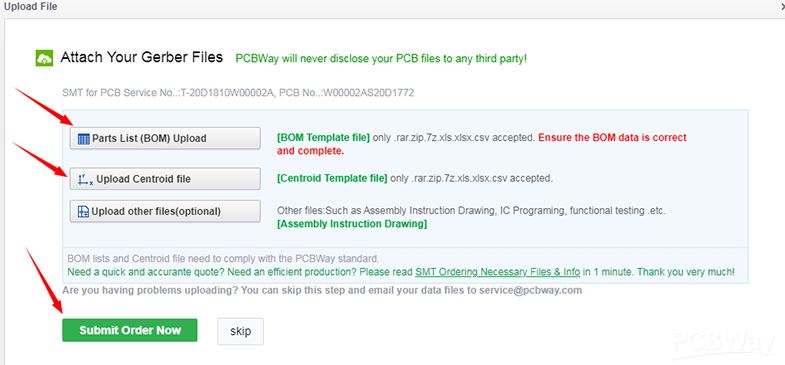Click the BOM table icon
This screenshot has width=785, height=365.
tap(84, 139)
